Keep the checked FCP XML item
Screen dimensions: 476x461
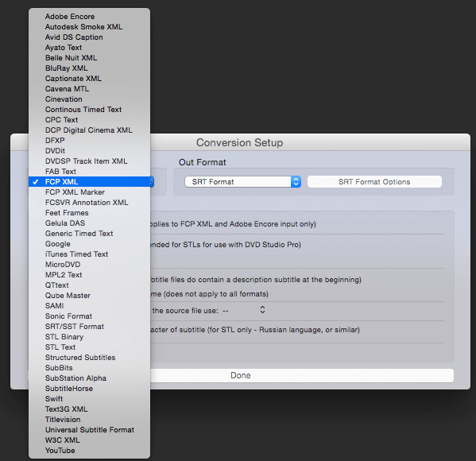coord(89,181)
